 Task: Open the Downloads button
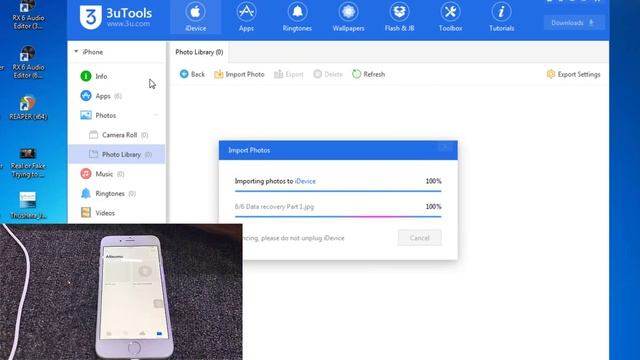[x=574, y=23]
